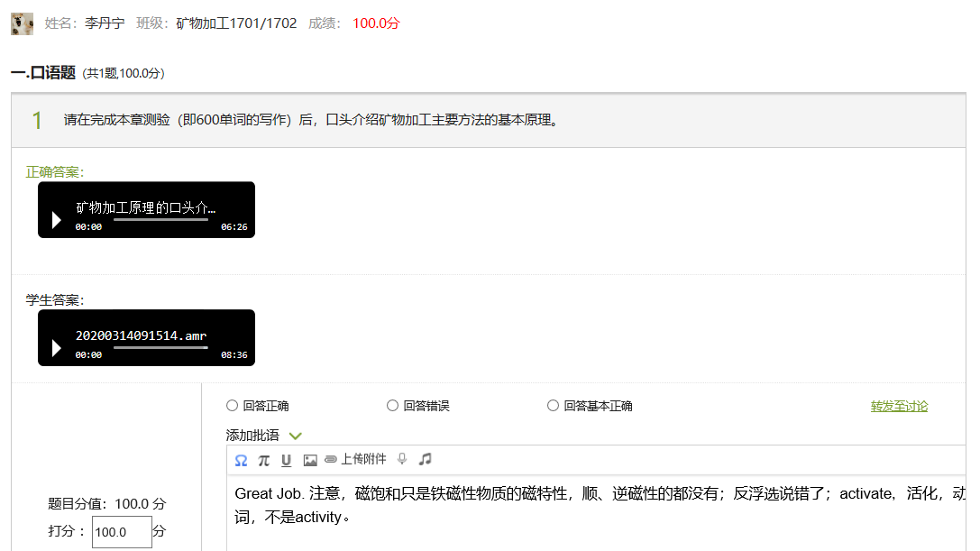Click 上传附件 to upload an attachment
This screenshot has width=980, height=551.
click(x=356, y=459)
